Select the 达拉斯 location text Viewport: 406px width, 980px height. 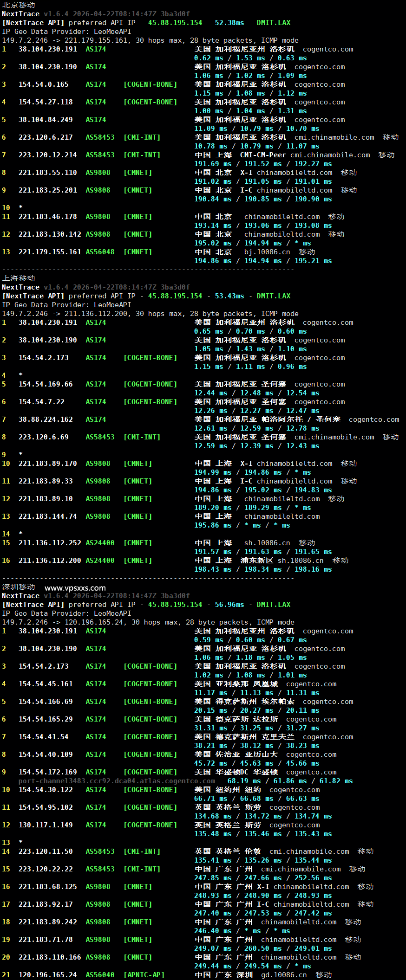point(265,719)
